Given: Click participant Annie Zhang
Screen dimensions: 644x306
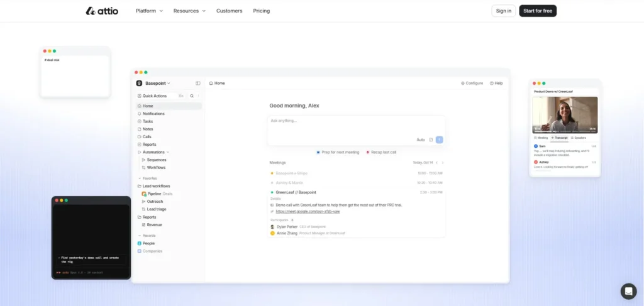Looking at the screenshot, I should (x=287, y=233).
